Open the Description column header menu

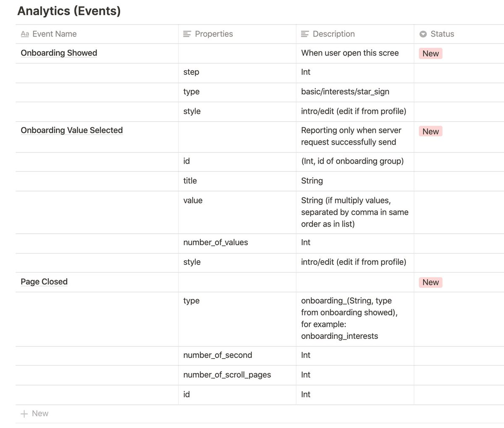click(333, 34)
